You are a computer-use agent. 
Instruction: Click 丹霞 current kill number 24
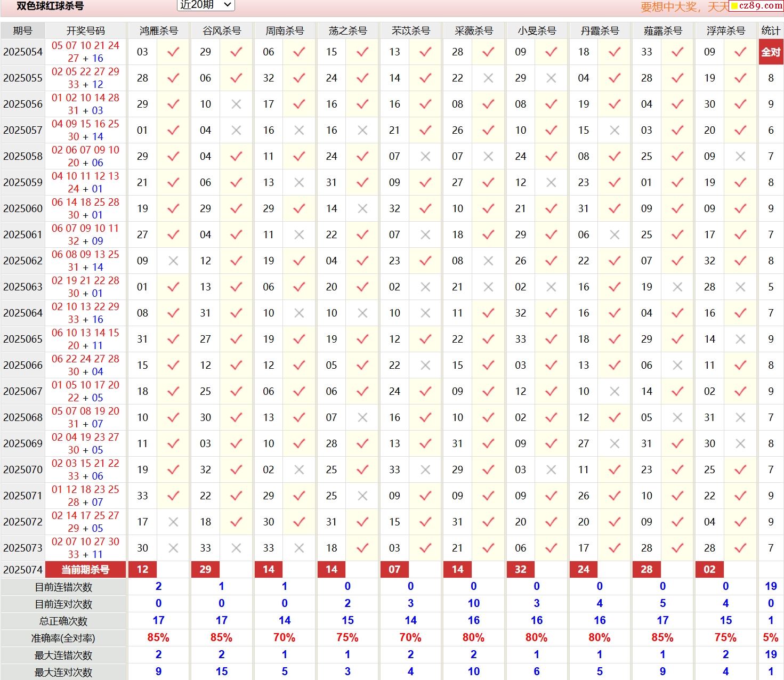pyautogui.click(x=584, y=570)
